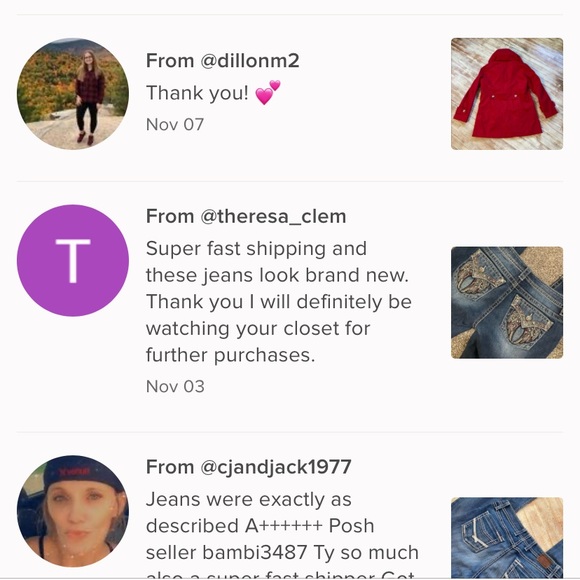Click the white letter T in avatar
This screenshot has height=580, width=580.
[73, 261]
